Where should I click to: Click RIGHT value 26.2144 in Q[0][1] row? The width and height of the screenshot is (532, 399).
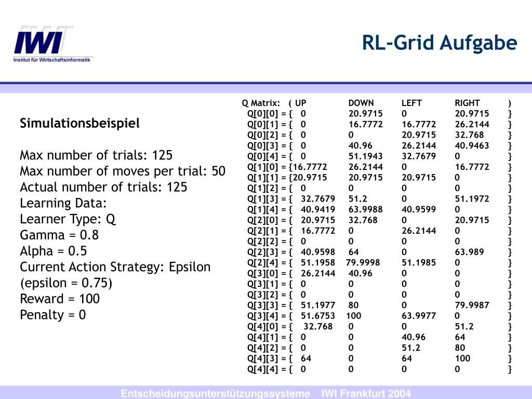click(472, 124)
